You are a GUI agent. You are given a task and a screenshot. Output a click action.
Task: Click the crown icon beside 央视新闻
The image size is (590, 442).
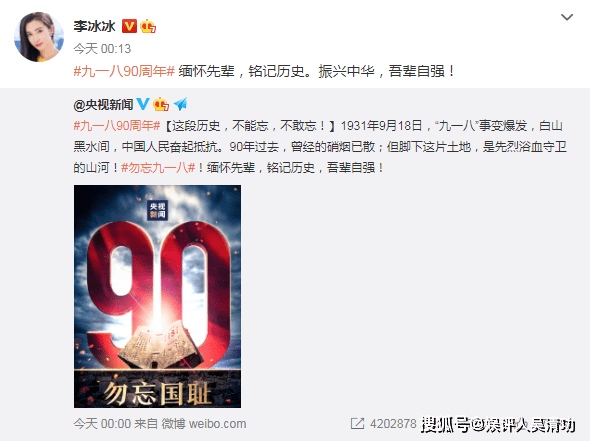161,104
